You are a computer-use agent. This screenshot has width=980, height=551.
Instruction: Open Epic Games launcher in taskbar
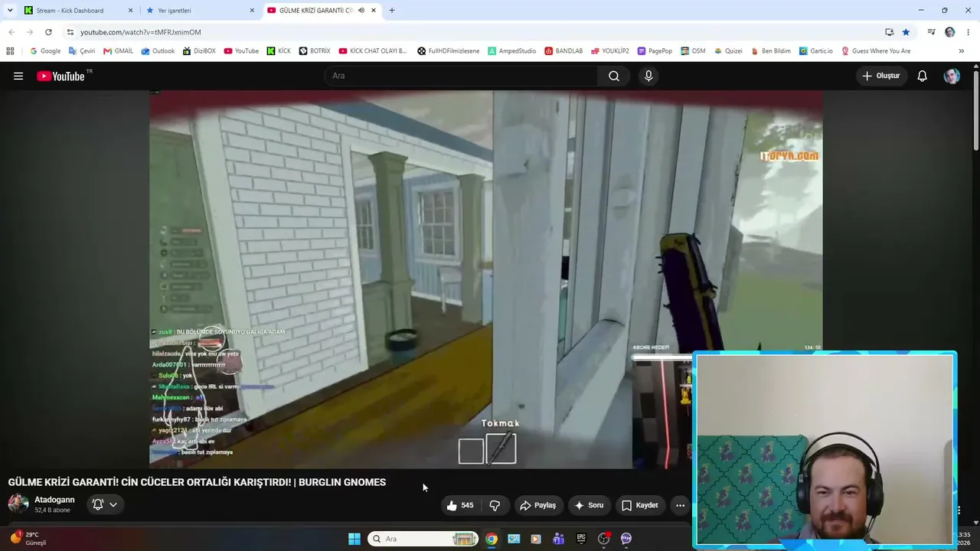581,539
